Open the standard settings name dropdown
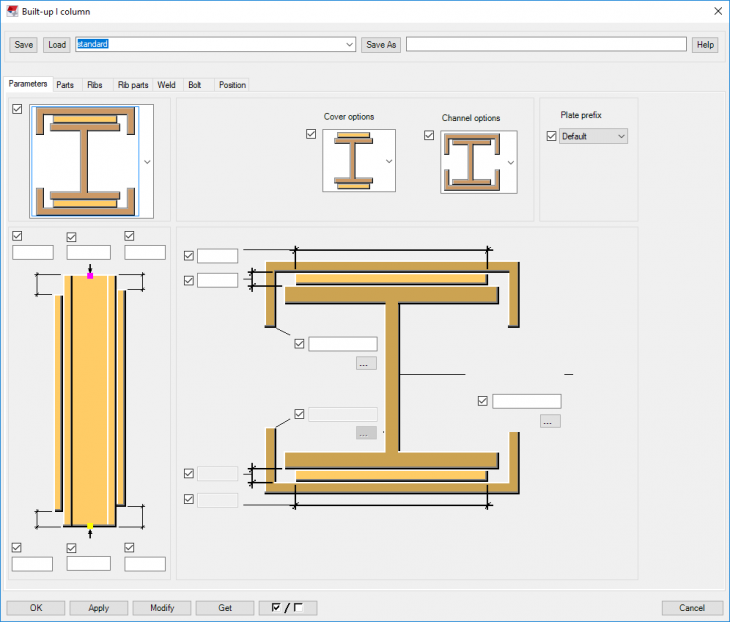Screen dimensions: 730x622 (x=350, y=45)
